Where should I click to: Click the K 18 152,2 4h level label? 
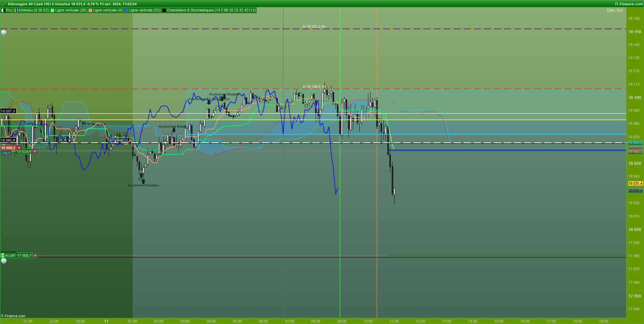pyautogui.click(x=314, y=27)
